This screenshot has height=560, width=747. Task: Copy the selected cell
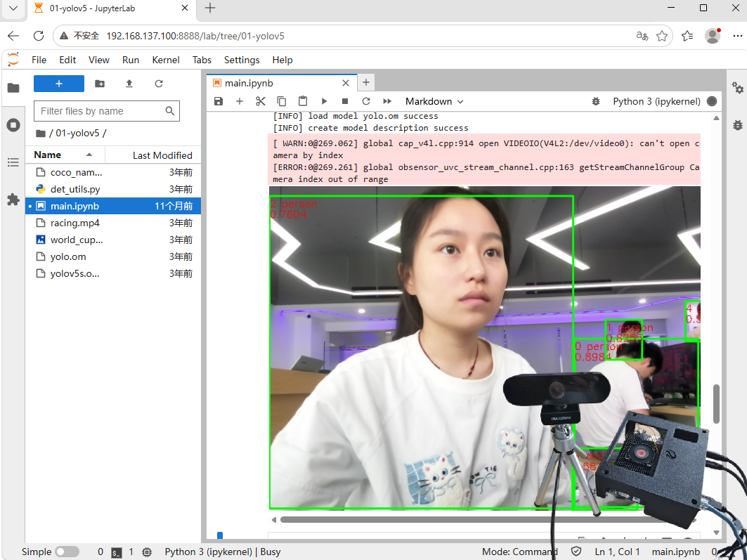click(282, 101)
